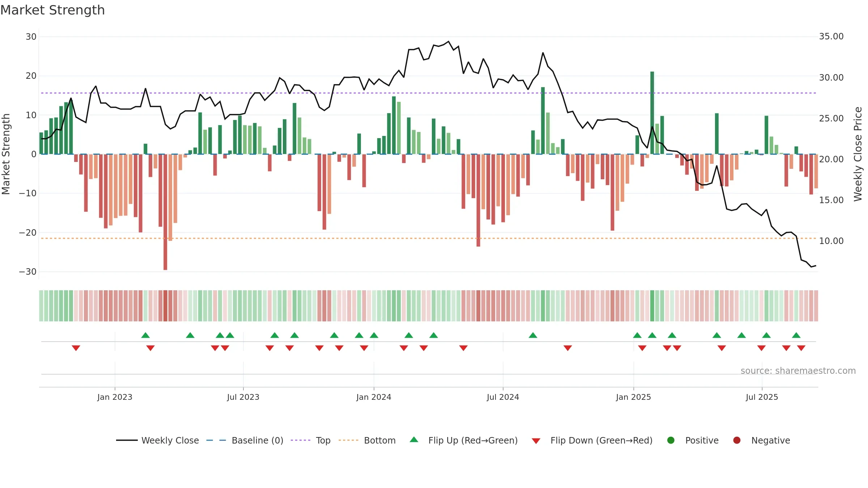
Task: Click the Jan 2023 date label
Action: point(115,397)
